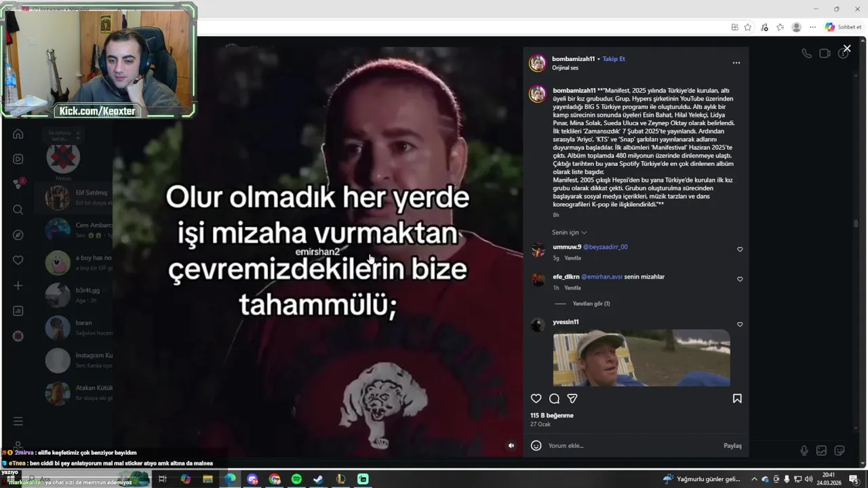Open the Spotify icon in the taskbar

pyautogui.click(x=296, y=479)
